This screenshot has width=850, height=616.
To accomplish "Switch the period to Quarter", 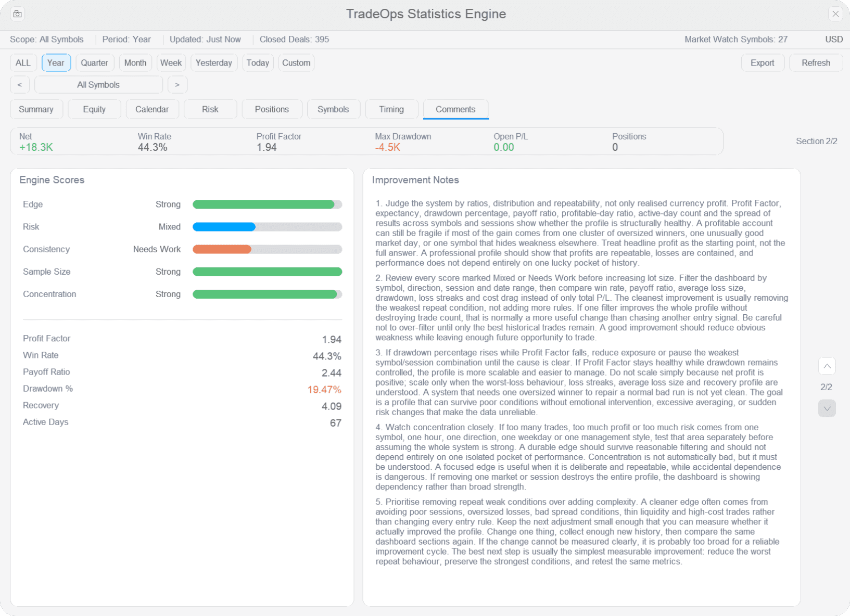I will (95, 63).
